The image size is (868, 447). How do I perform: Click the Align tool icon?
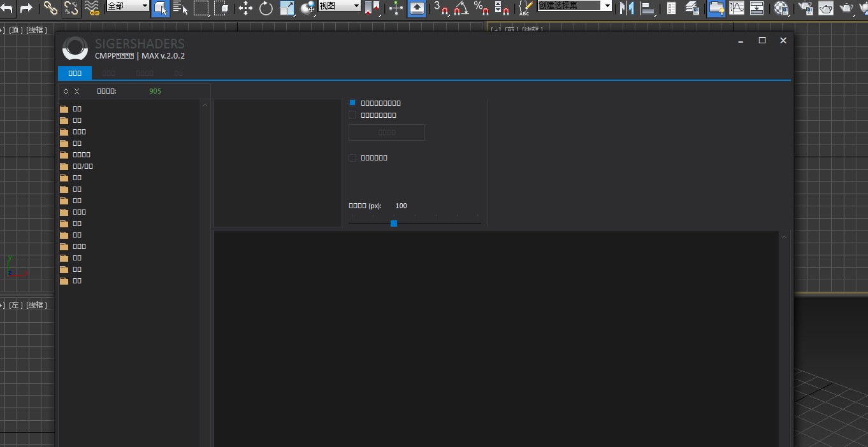pyautogui.click(x=648, y=8)
